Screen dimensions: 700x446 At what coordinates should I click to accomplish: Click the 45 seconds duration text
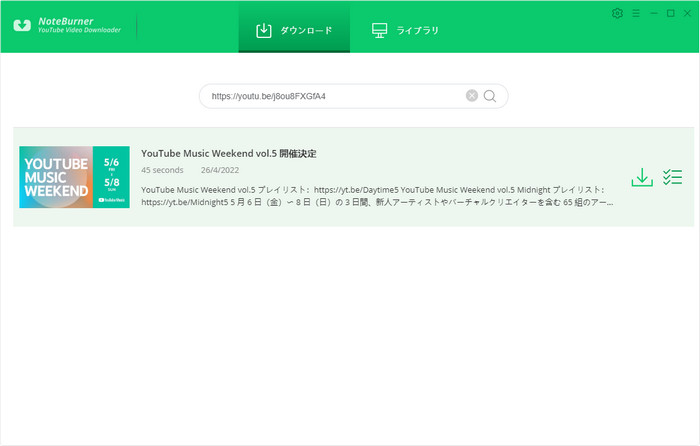point(162,170)
